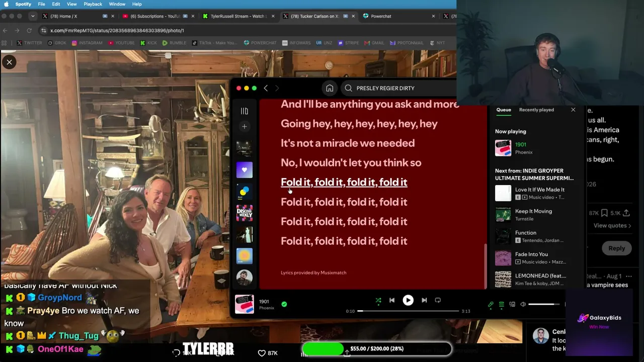
Task: Open the KICK bookmark
Action: [x=148, y=43]
